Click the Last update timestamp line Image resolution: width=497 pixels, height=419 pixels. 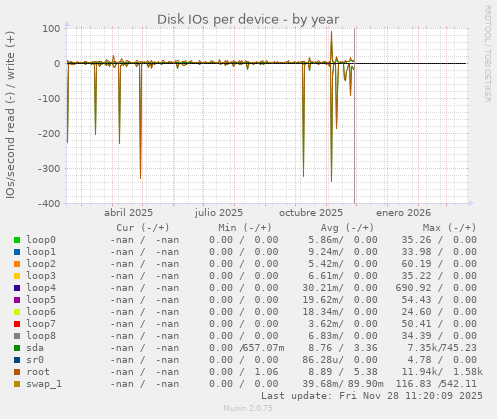tap(372, 396)
